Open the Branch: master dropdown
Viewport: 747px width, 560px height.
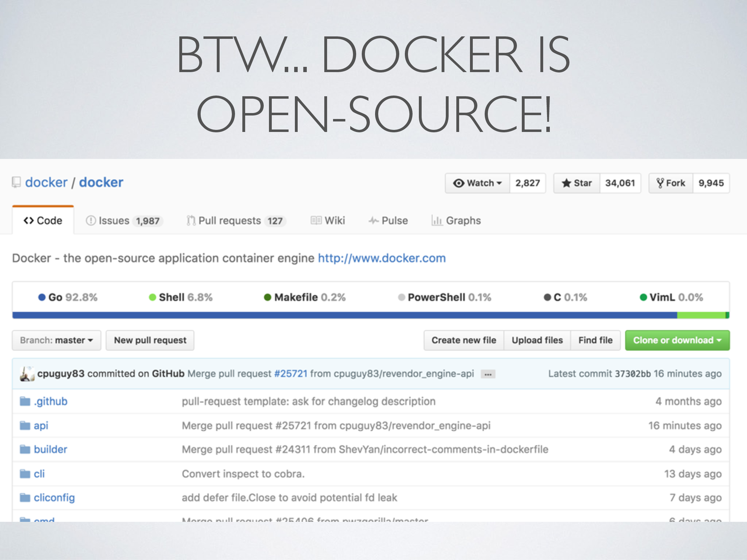coord(56,340)
